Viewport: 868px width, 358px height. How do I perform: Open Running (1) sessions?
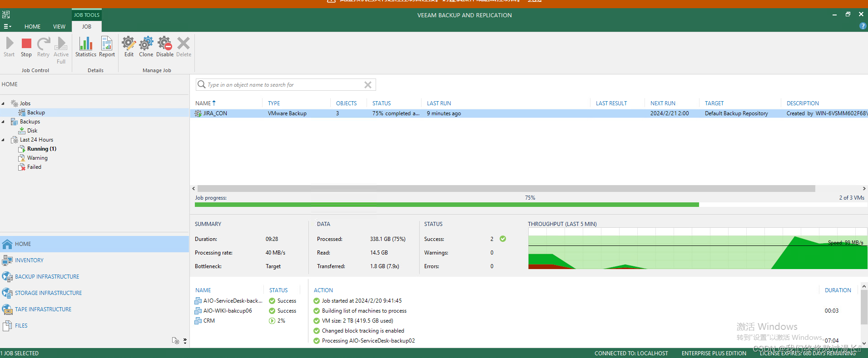click(x=41, y=149)
